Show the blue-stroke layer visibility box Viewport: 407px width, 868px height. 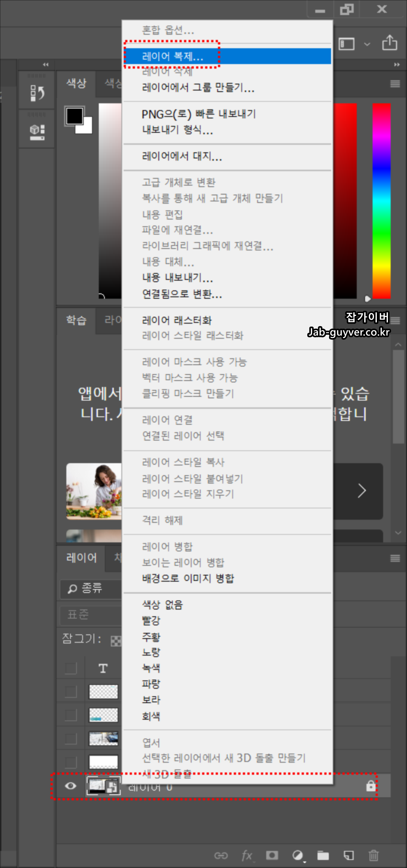pos(71,715)
